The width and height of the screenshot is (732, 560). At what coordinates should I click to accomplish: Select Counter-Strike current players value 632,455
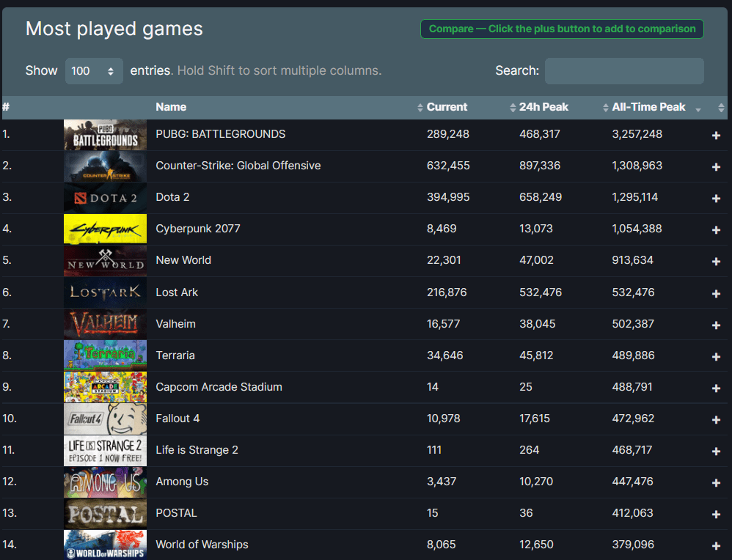pyautogui.click(x=448, y=166)
